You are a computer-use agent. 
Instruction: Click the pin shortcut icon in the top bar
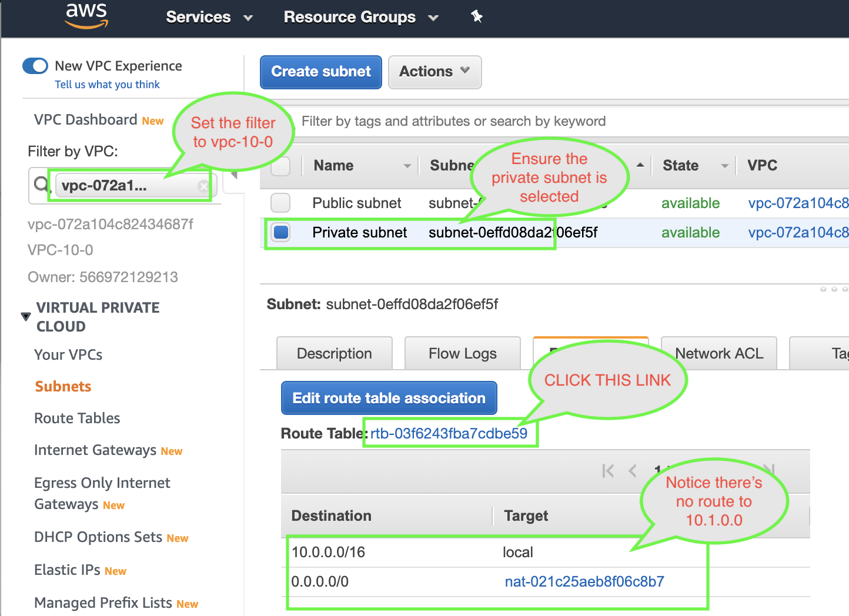(477, 16)
